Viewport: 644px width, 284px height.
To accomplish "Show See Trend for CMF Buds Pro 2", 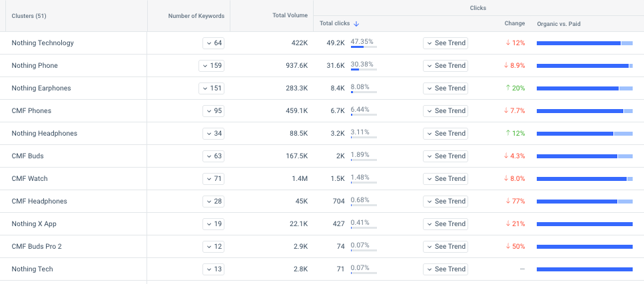I will pyautogui.click(x=446, y=246).
